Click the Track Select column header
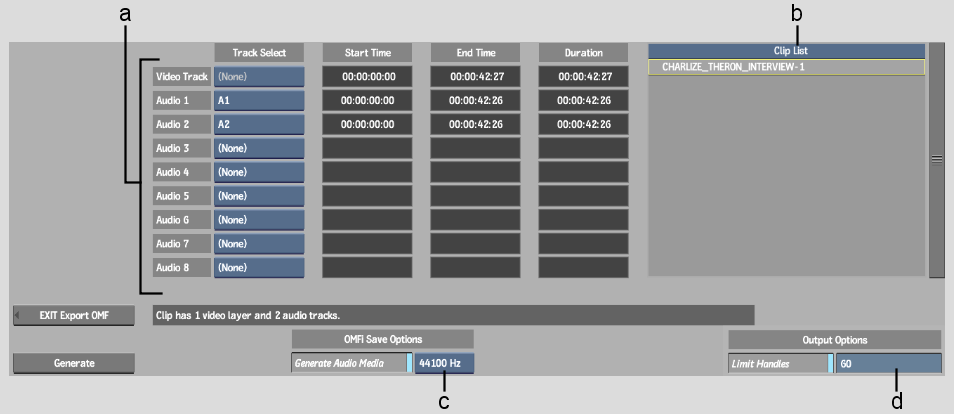 (x=259, y=52)
